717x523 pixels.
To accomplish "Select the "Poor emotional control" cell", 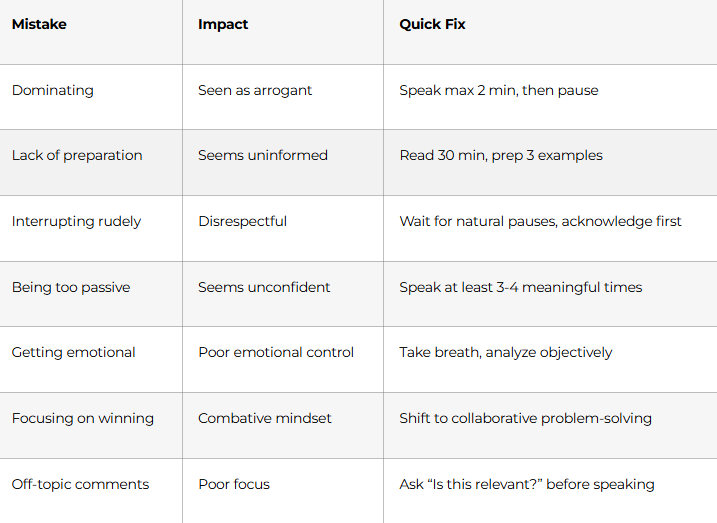I will click(x=276, y=352).
